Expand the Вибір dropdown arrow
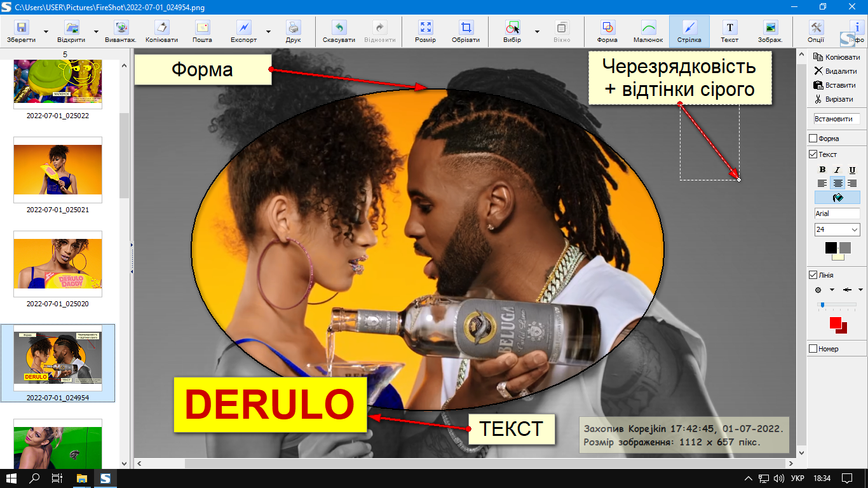This screenshot has height=488, width=868. (537, 31)
